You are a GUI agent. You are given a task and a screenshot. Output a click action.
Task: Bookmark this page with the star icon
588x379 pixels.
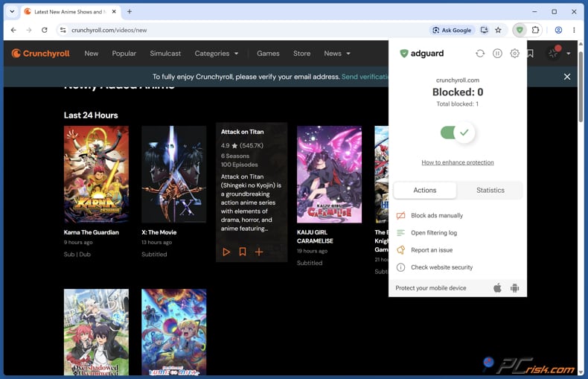pyautogui.click(x=498, y=30)
